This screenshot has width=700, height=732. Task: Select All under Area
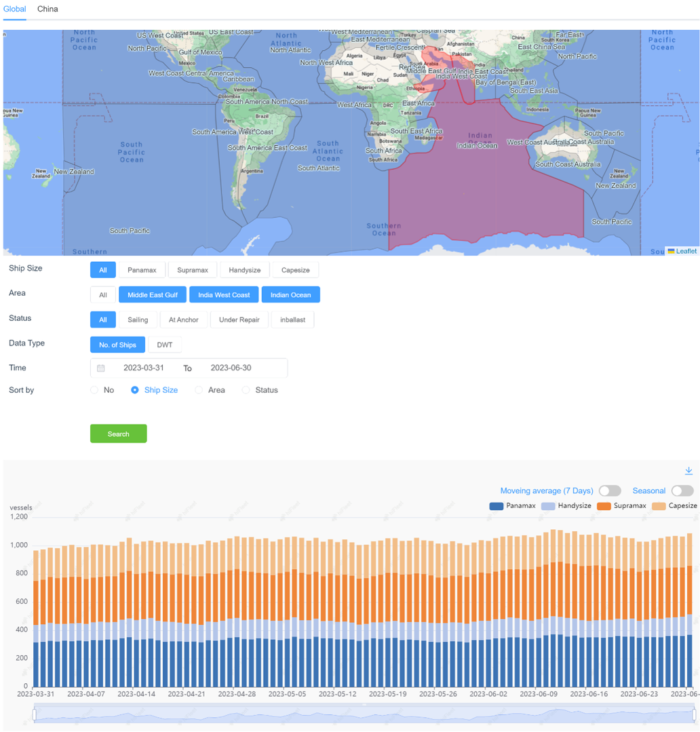(x=103, y=294)
